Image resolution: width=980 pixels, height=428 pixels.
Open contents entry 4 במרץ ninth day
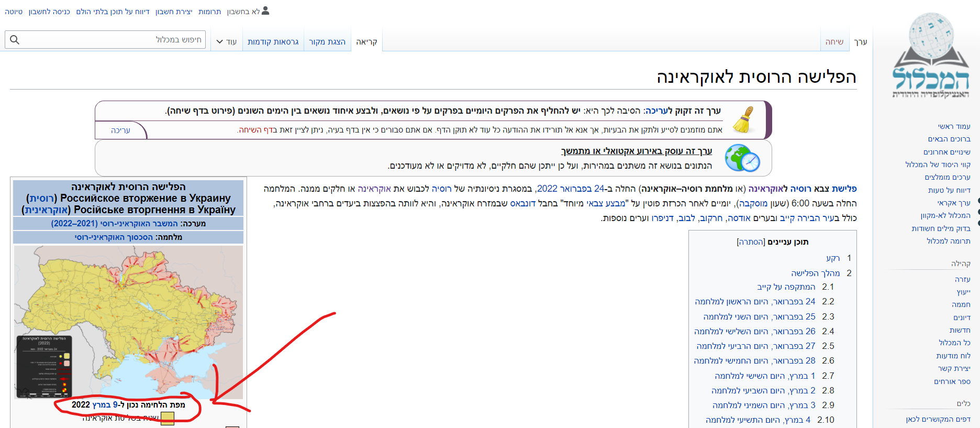758,420
